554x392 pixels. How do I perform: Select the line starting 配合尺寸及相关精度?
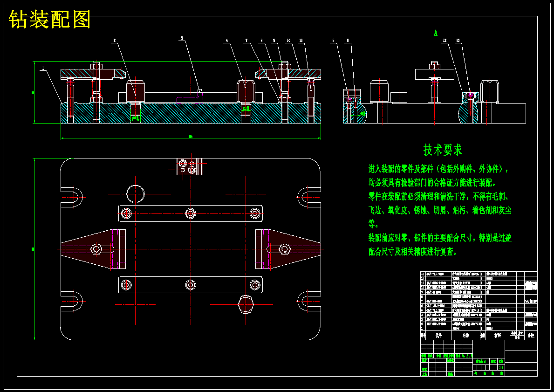tap(413, 252)
